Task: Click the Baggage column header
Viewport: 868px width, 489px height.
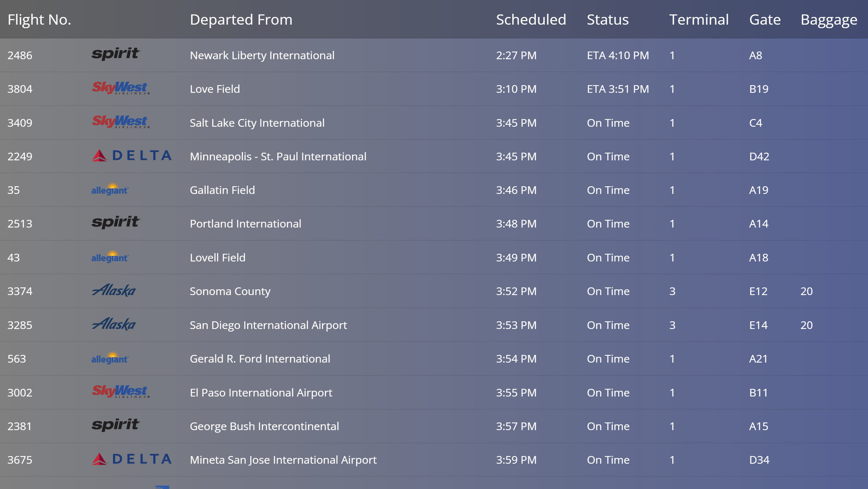Action: coord(829,20)
